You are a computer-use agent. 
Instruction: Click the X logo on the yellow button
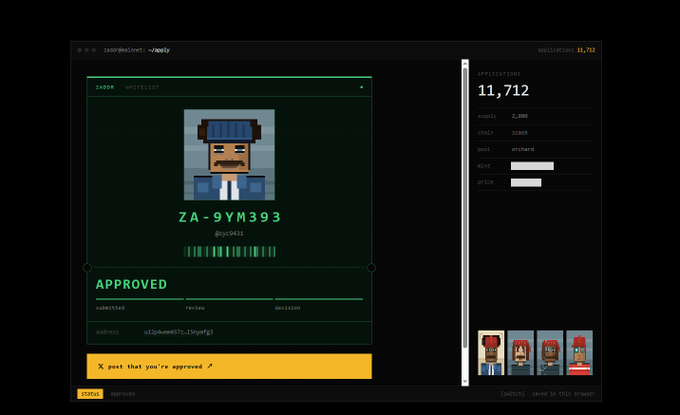coord(101,366)
